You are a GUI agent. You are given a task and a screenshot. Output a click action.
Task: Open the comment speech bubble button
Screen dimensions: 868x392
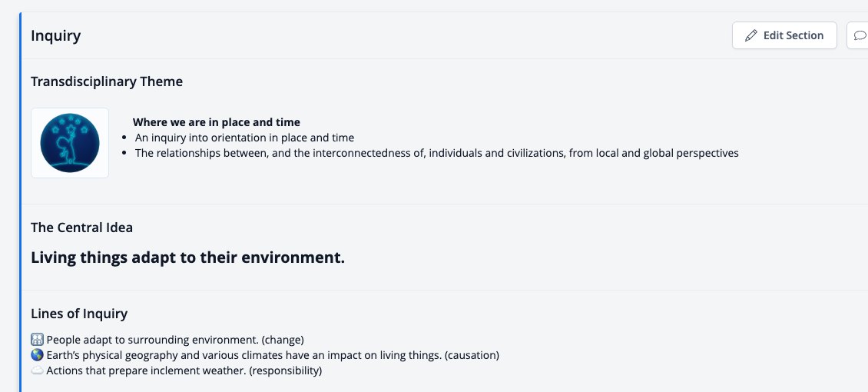[858, 35]
